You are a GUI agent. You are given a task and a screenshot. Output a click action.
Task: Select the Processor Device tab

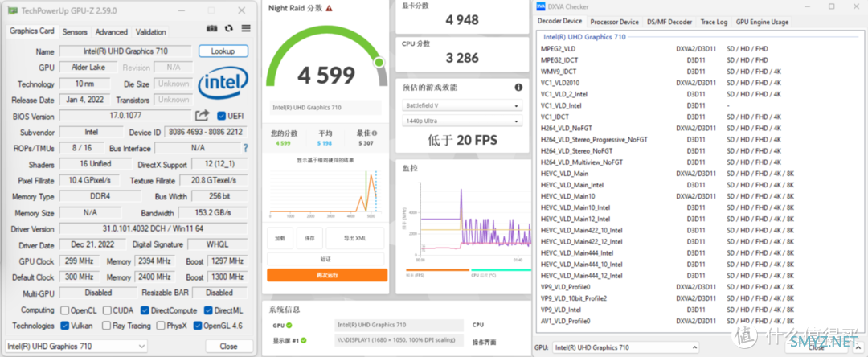615,22
